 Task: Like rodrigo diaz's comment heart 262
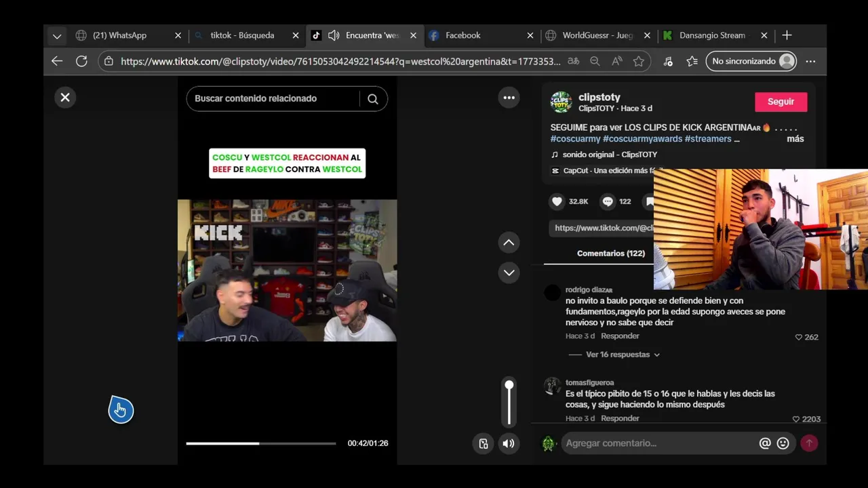point(799,337)
